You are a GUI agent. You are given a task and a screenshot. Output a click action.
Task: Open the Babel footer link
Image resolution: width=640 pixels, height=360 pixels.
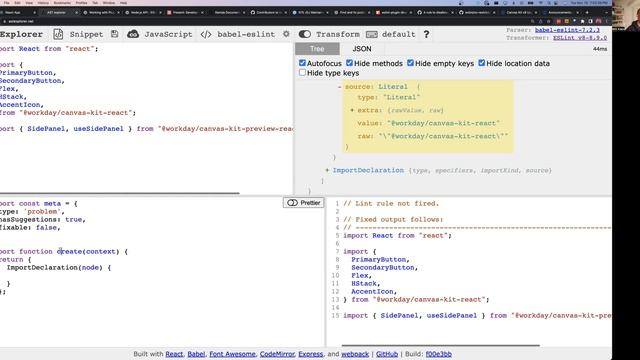coord(196,354)
